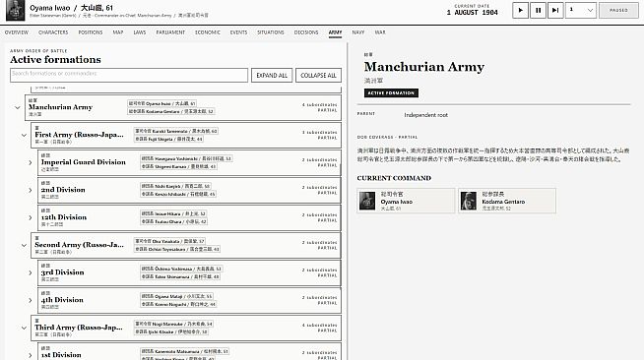
Task: Click the Manchurian Army detail heading
Action: (423, 67)
